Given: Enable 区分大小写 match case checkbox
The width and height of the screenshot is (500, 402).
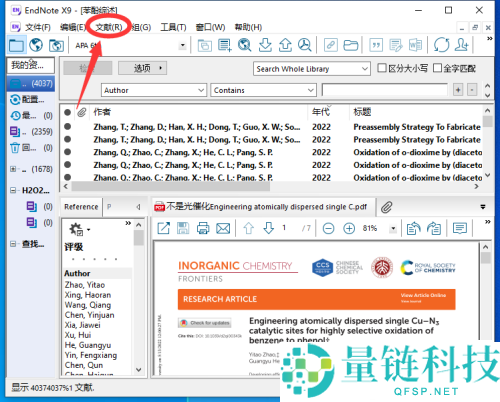Looking at the screenshot, I should tap(382, 68).
